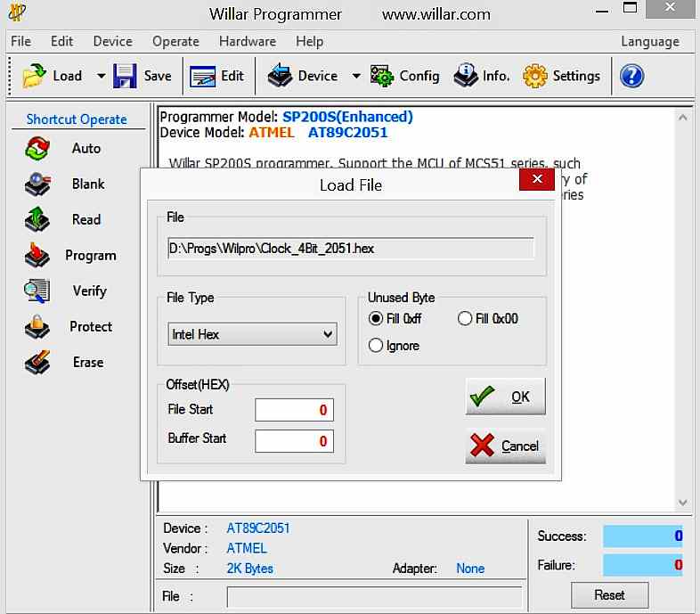Open the Load dropdown arrow
This screenshot has height=614, width=700.
tap(102, 76)
